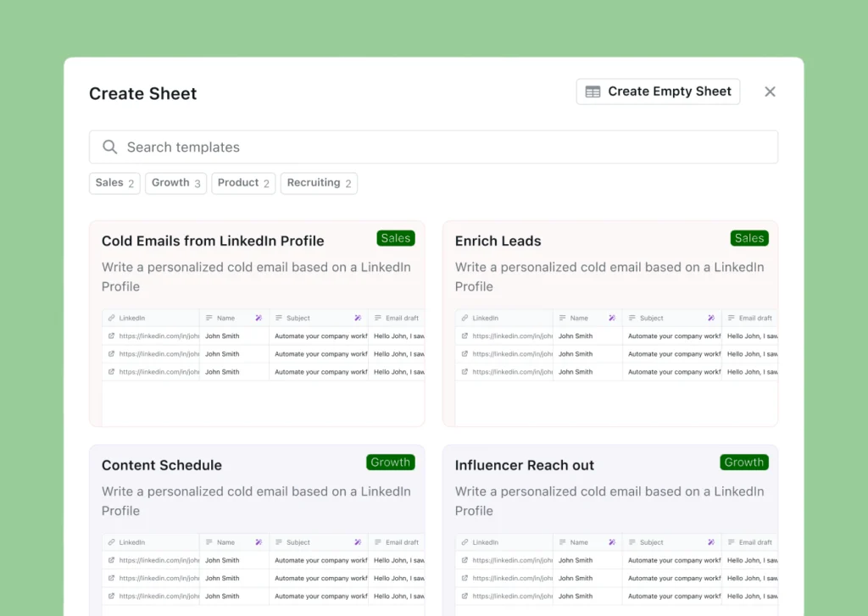The height and width of the screenshot is (616, 868).
Task: Click the link icon in Cold Emails LinkedIn header
Action: point(111,319)
